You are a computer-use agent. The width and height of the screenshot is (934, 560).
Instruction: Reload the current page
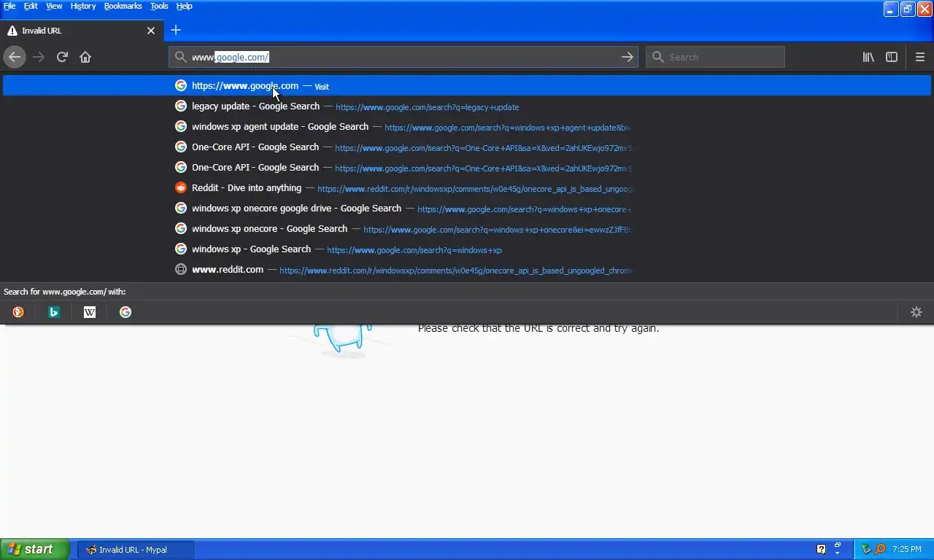click(x=62, y=57)
